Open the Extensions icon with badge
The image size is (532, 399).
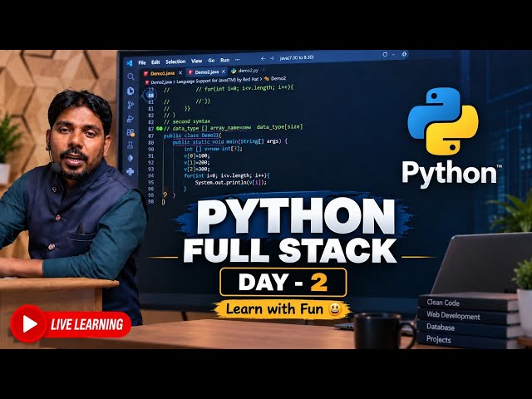coord(131,132)
